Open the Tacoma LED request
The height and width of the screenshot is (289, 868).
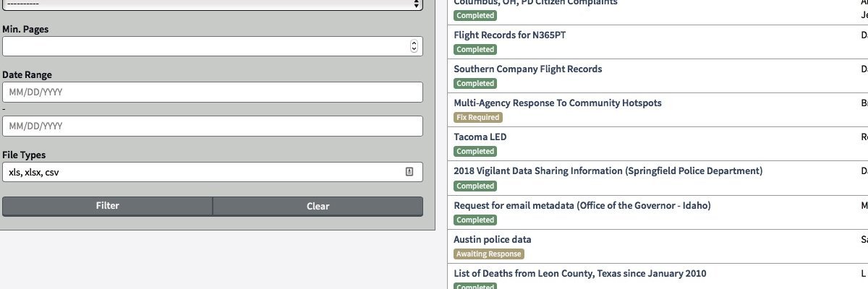pos(480,137)
